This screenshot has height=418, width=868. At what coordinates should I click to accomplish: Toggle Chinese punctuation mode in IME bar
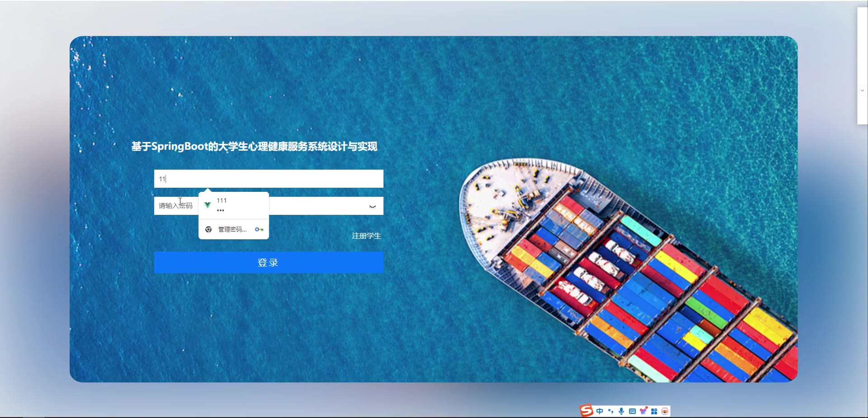tap(611, 411)
